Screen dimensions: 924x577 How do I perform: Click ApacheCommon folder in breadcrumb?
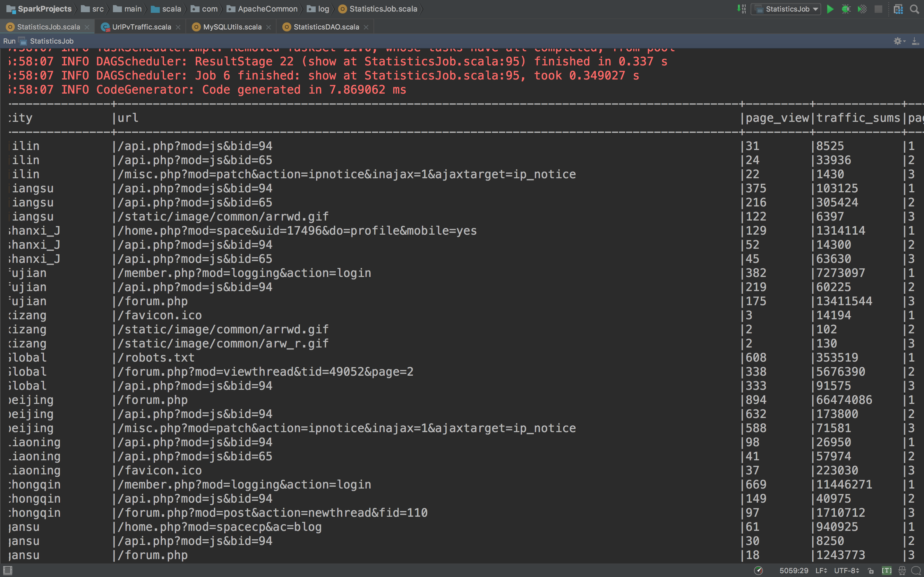coord(267,9)
